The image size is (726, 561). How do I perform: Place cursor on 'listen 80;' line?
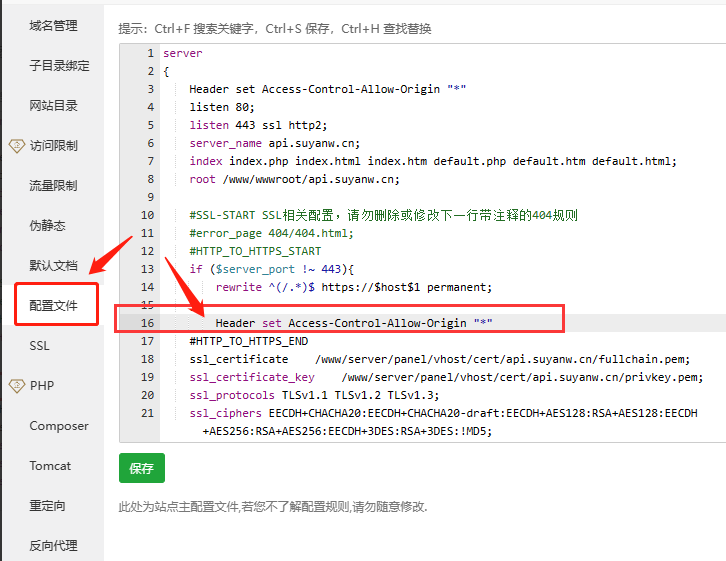click(x=222, y=107)
